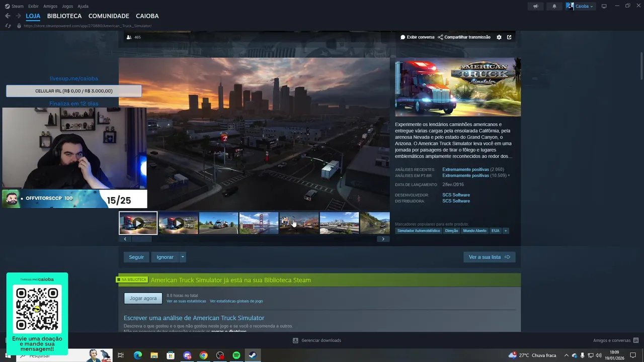This screenshot has height=362, width=644.
Task: Click the Ignorar button
Action: tap(165, 257)
